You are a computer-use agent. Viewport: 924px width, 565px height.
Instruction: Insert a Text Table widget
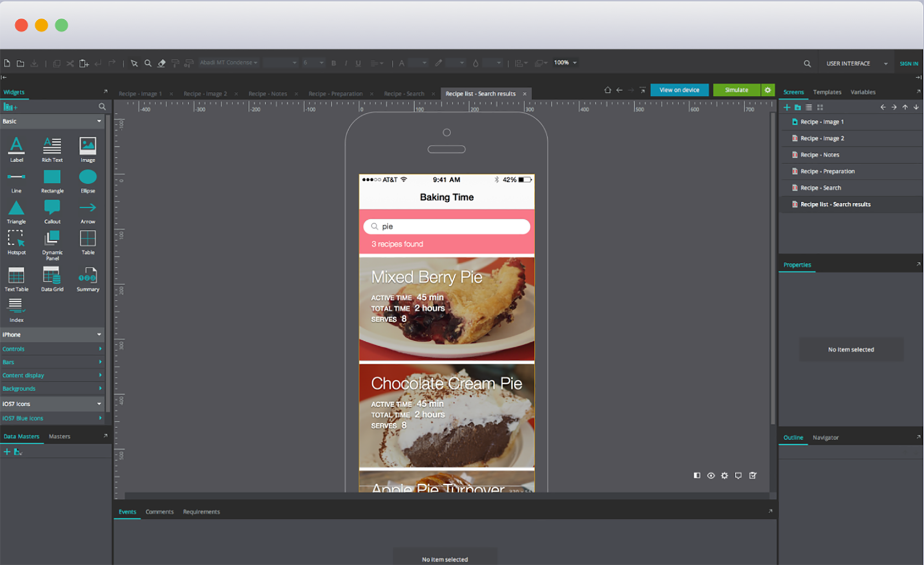pos(16,279)
